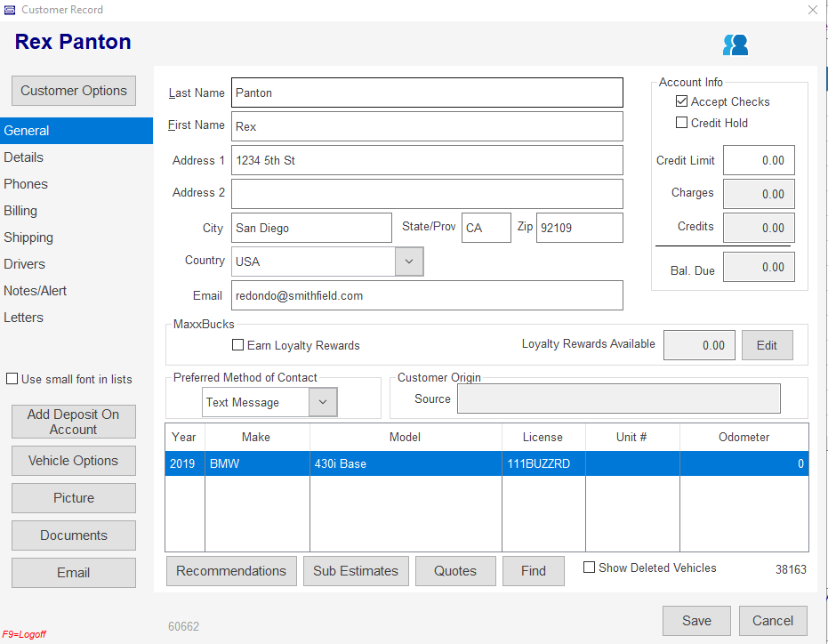Screen dimensions: 828x644
Task: Click the Find button
Action: coord(534,571)
